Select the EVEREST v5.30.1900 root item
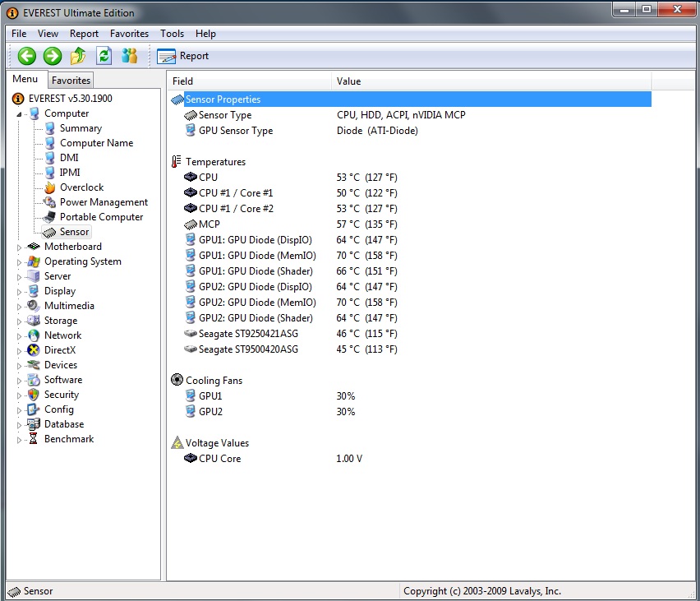The image size is (700, 601). [x=70, y=99]
